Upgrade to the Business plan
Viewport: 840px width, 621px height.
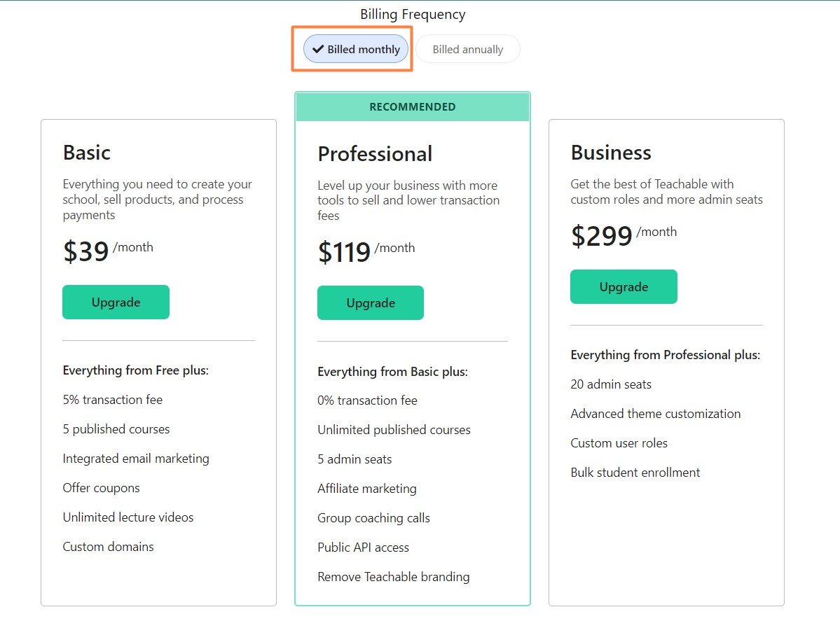click(624, 287)
